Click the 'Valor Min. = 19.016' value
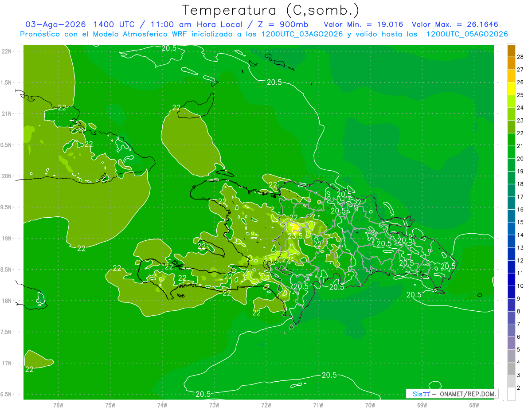 pos(363,24)
